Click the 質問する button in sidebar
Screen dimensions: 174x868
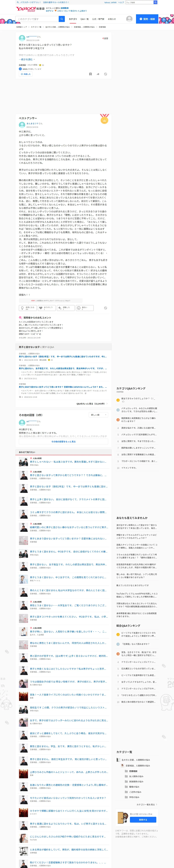pos(143,820)
